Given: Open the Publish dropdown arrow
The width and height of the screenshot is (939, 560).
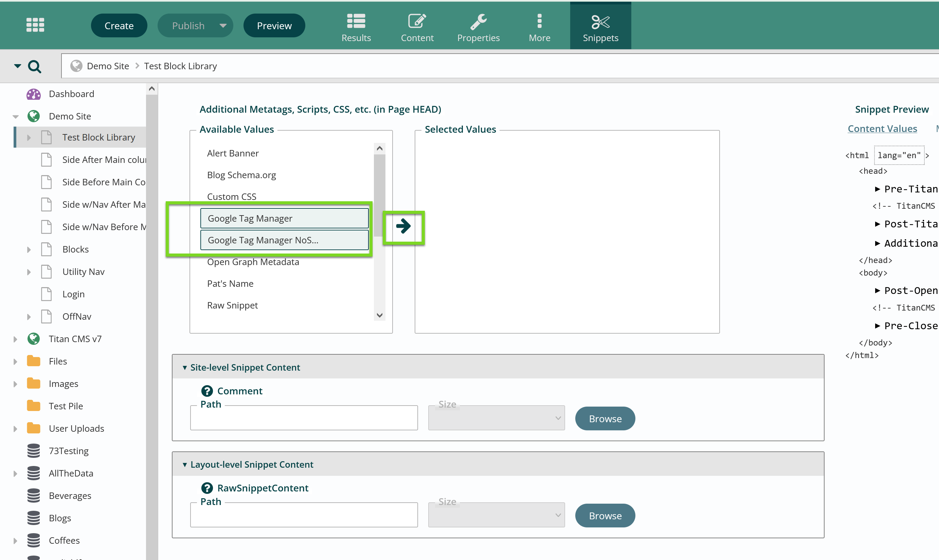Looking at the screenshot, I should tap(223, 26).
